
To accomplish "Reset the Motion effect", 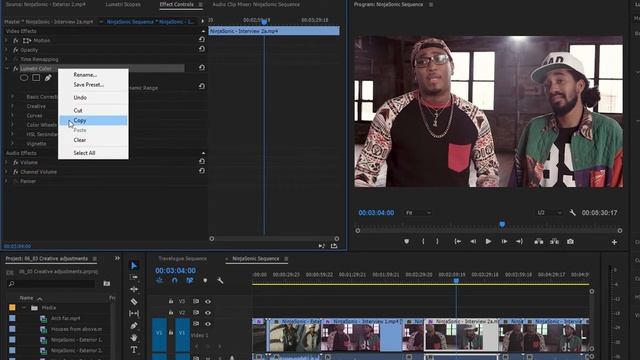I will pos(202,40).
